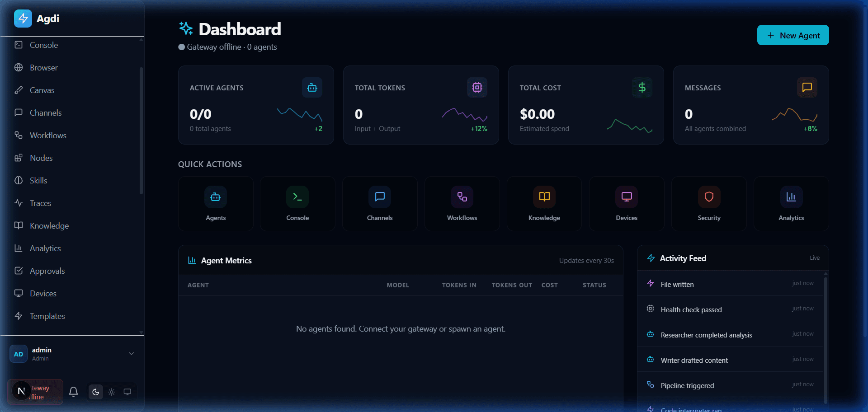Screen dimensions: 868x412
Task: Click the notification bell icon
Action: [x=73, y=392]
